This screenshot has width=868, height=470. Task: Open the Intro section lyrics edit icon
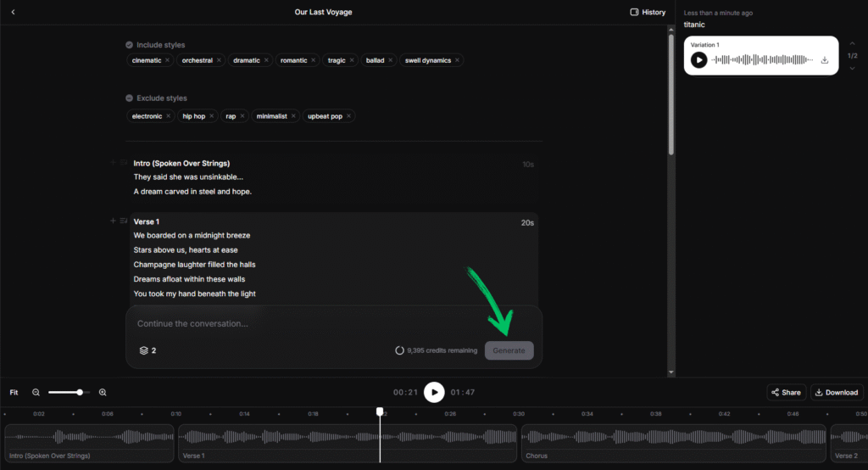pos(123,162)
